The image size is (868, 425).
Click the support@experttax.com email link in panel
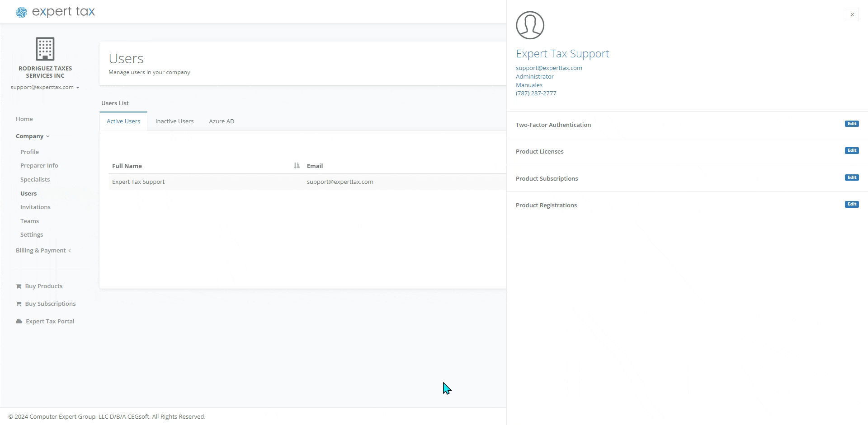(x=549, y=68)
